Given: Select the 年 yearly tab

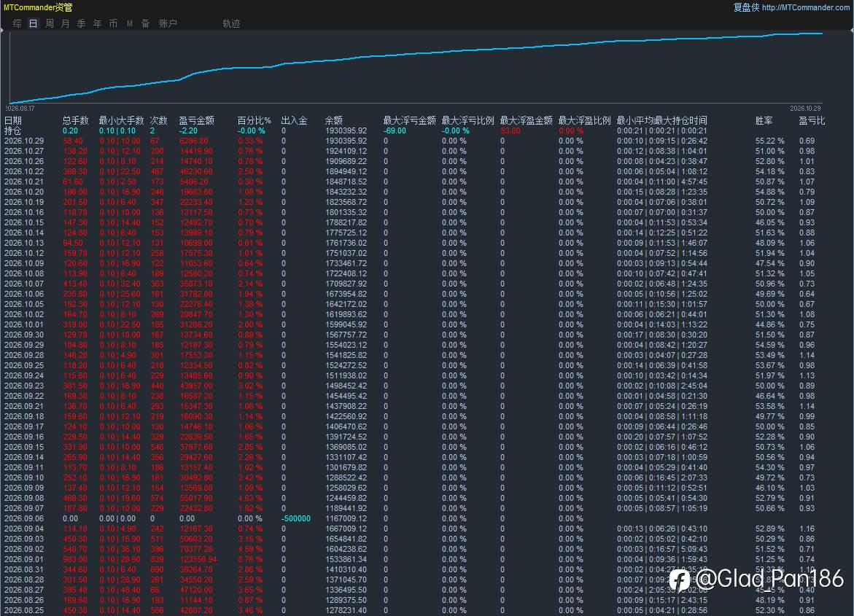Looking at the screenshot, I should point(98,23).
